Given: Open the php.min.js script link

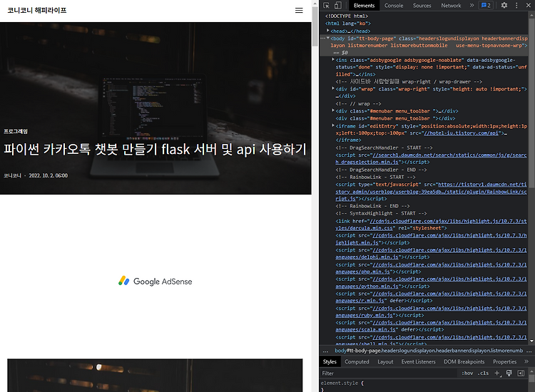Looking at the screenshot, I should (431, 268).
